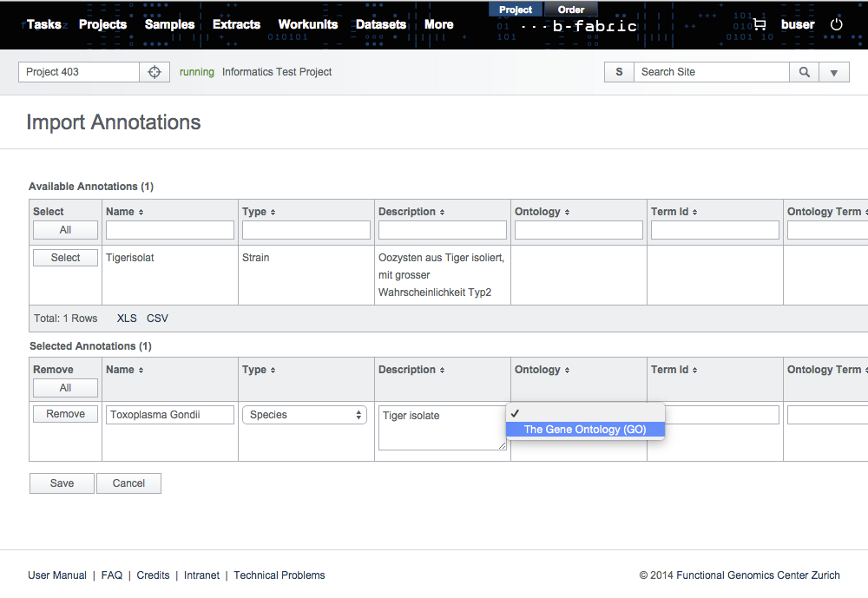Export available annotations as XLS

click(127, 319)
